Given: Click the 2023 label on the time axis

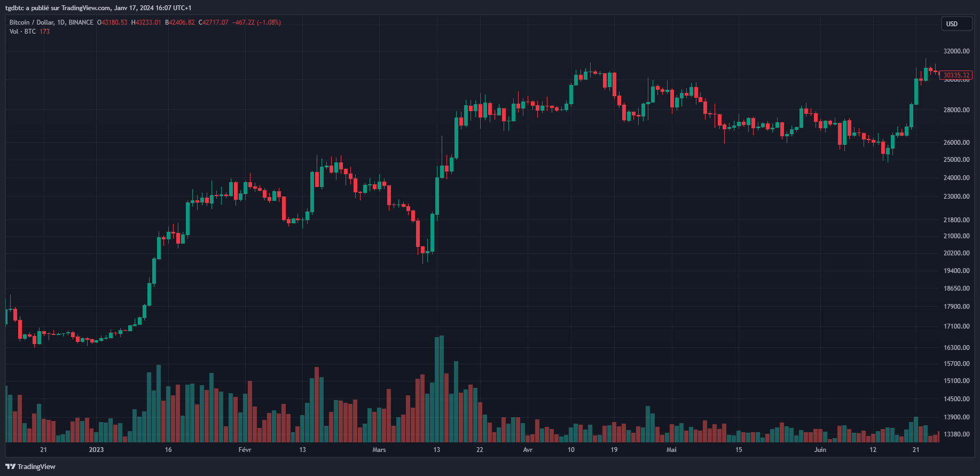Looking at the screenshot, I should point(96,450).
